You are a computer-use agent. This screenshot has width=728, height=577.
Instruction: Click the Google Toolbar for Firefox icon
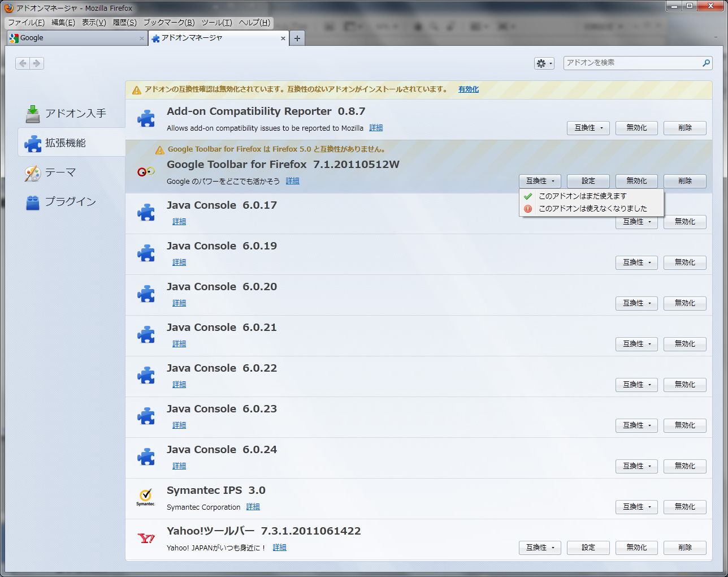point(146,172)
